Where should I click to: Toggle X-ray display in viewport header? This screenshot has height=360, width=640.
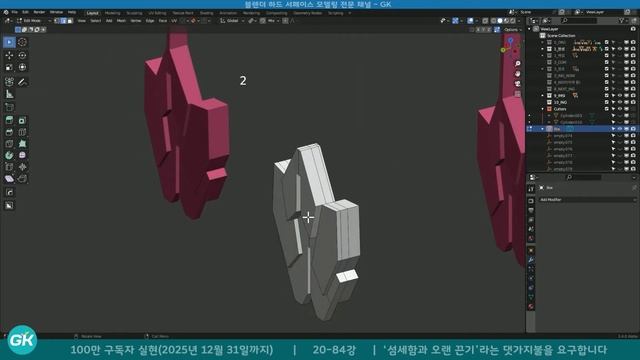[485, 21]
